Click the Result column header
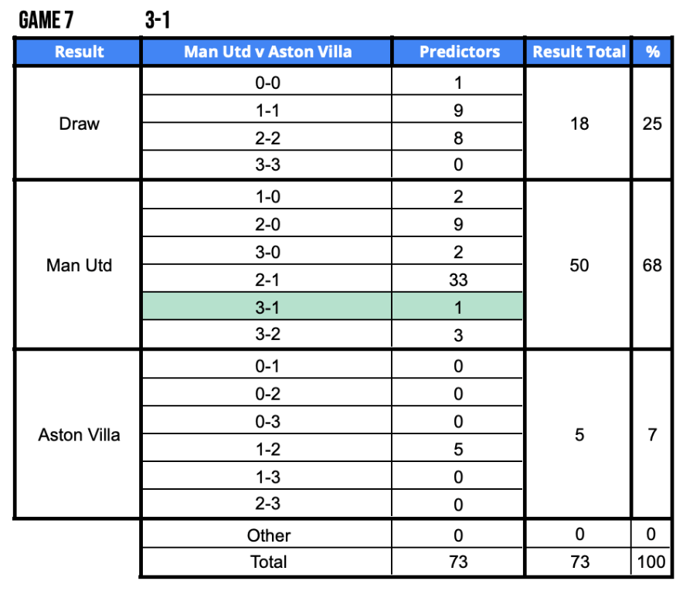 (x=79, y=53)
